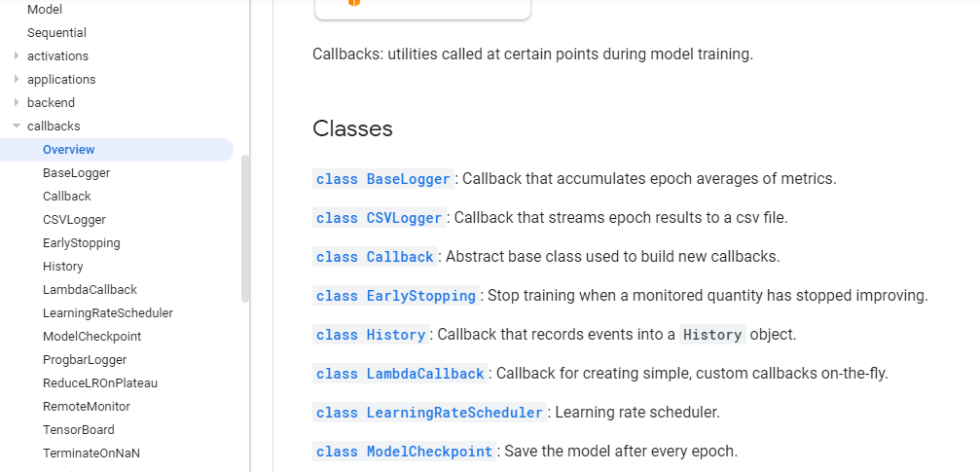
Task: Open the Sequential sidebar item
Action: [56, 32]
